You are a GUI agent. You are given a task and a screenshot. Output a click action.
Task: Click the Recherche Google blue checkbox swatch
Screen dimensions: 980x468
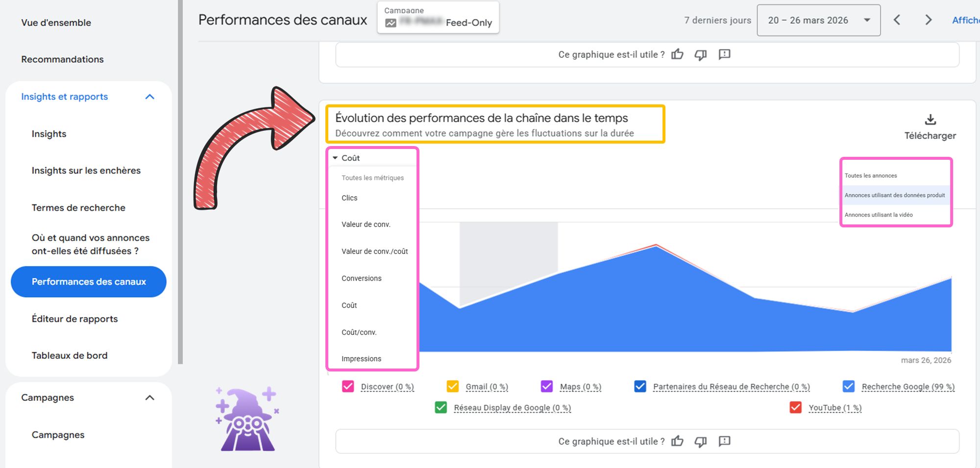849,387
